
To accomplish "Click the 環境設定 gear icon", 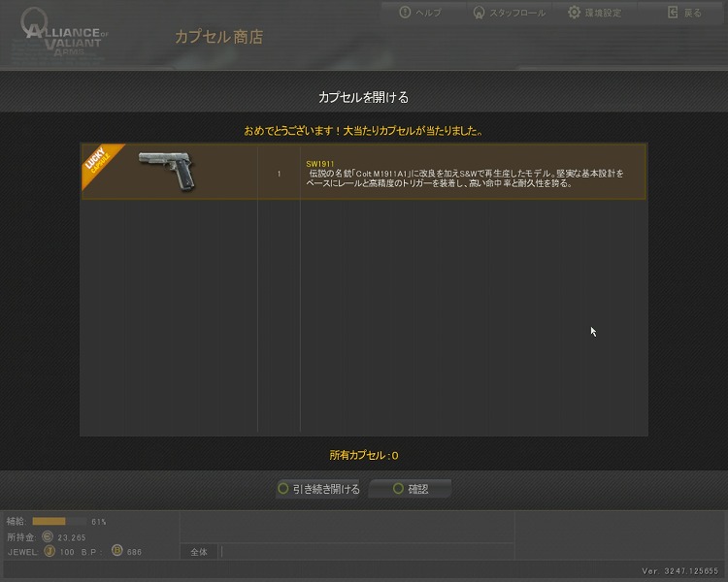I will click(575, 13).
